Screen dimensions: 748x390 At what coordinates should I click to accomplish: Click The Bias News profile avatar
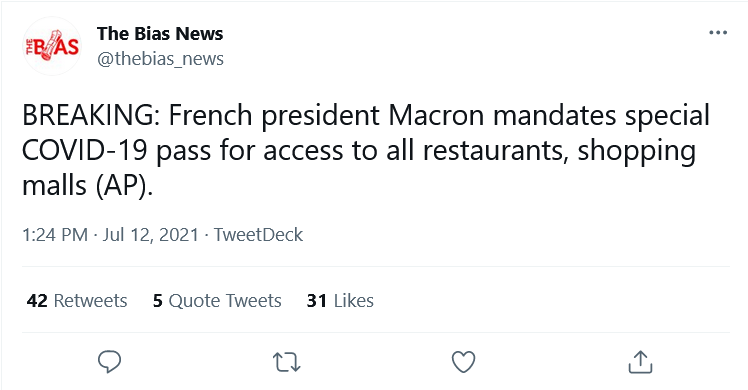pyautogui.click(x=52, y=46)
